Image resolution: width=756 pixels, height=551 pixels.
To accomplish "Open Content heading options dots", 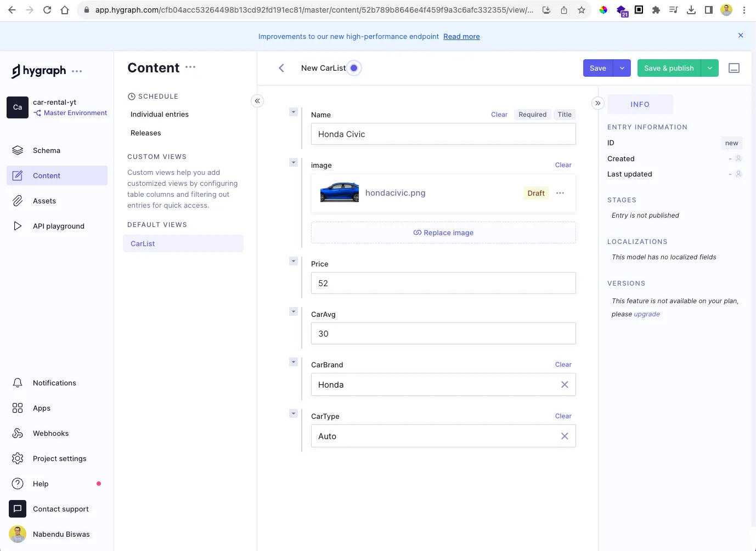I will click(x=190, y=67).
